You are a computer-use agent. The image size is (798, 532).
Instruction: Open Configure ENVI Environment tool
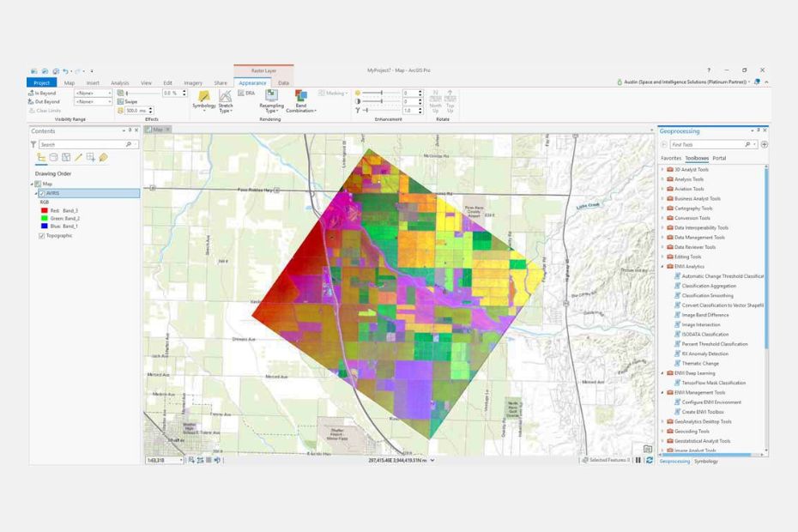click(x=708, y=402)
